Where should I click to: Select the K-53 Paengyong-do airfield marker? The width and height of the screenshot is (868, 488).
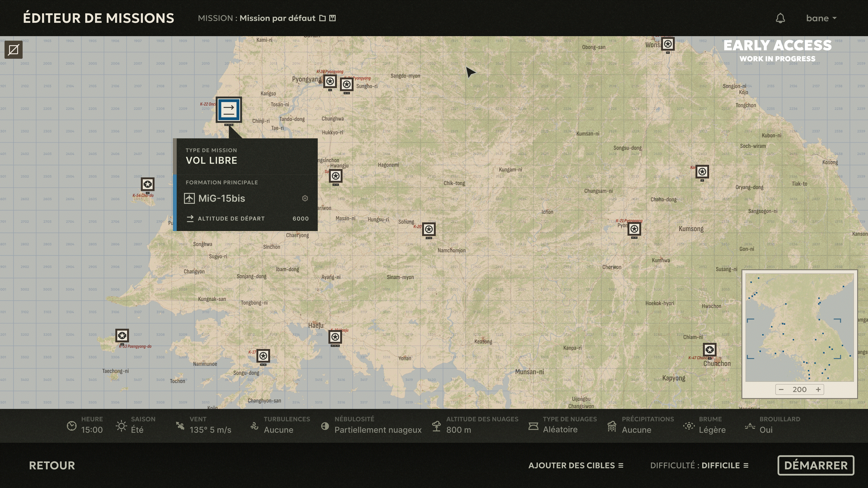[122, 336]
